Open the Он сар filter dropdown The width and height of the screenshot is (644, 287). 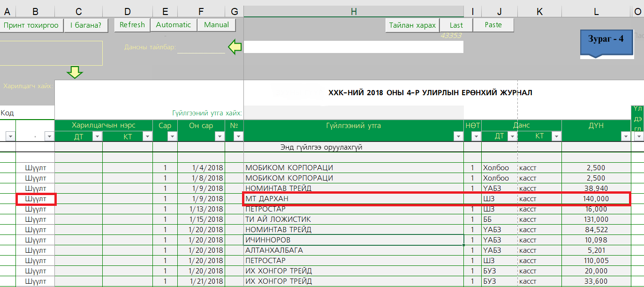coord(219,136)
